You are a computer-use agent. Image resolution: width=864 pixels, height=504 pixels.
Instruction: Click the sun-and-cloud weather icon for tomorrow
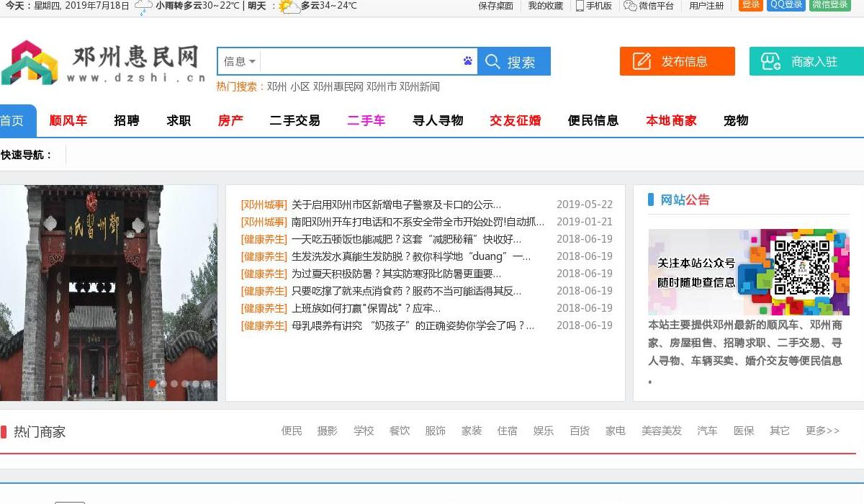coord(289,6)
